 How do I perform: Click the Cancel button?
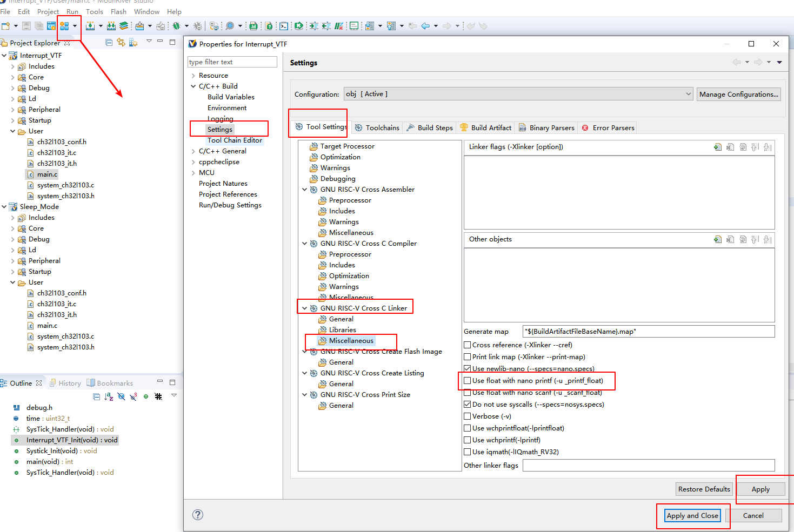[753, 515]
